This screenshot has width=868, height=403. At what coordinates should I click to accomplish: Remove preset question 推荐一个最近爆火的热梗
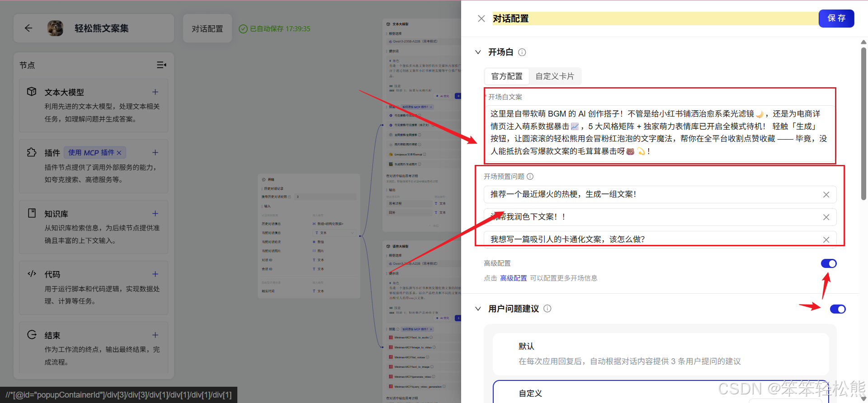(x=826, y=195)
